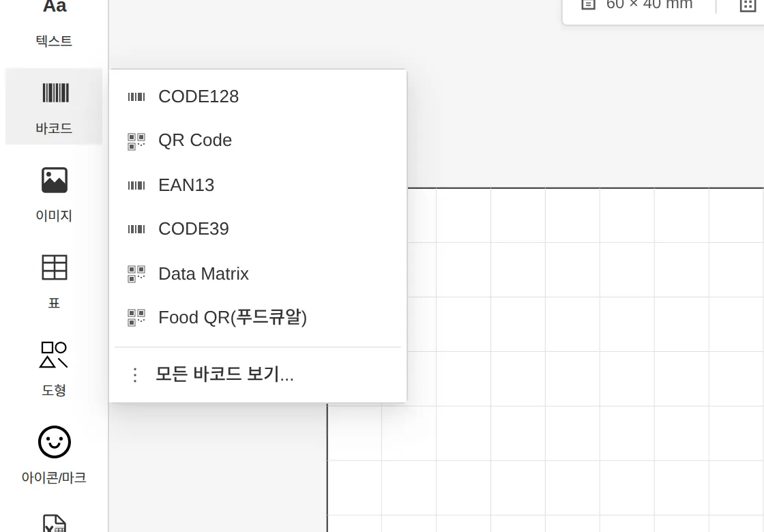Click the grid icon in the top toolbar
Image resolution: width=764 pixels, height=532 pixels.
point(748,5)
